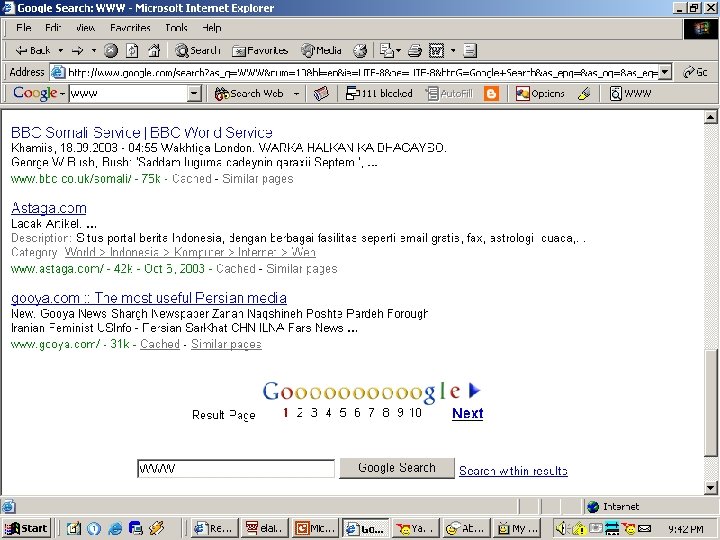Click the Google Search button

(397, 468)
